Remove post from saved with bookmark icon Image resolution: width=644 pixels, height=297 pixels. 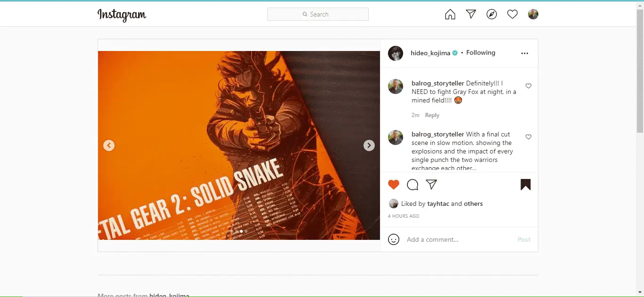pyautogui.click(x=526, y=185)
